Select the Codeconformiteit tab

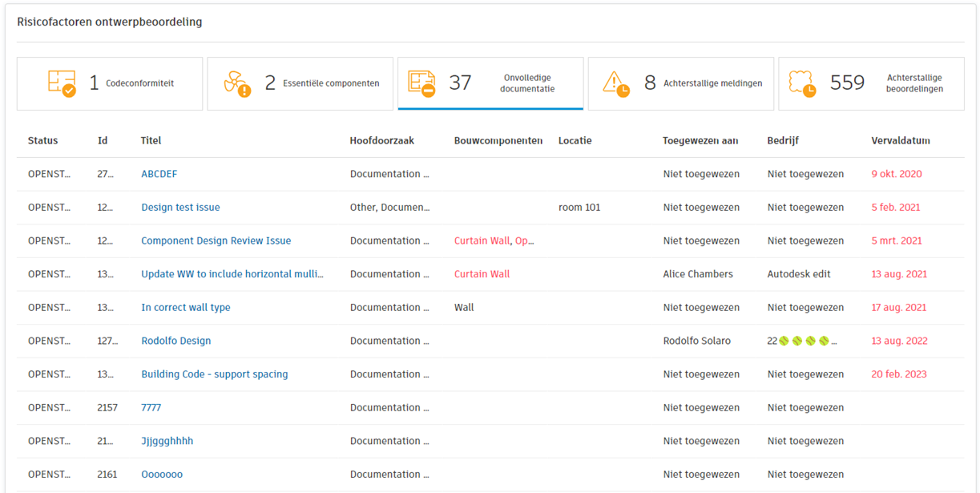(x=110, y=83)
